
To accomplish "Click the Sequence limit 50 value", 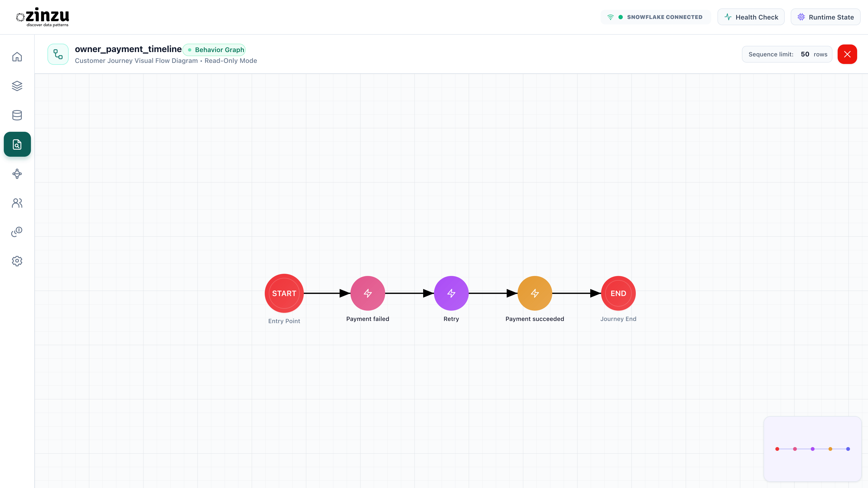I will click(805, 54).
